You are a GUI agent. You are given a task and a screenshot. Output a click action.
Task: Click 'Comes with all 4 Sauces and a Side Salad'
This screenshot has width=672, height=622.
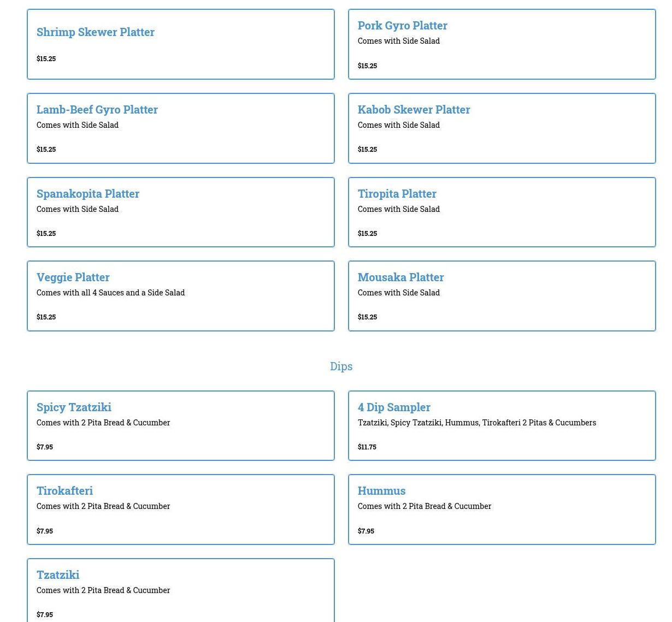tap(111, 293)
